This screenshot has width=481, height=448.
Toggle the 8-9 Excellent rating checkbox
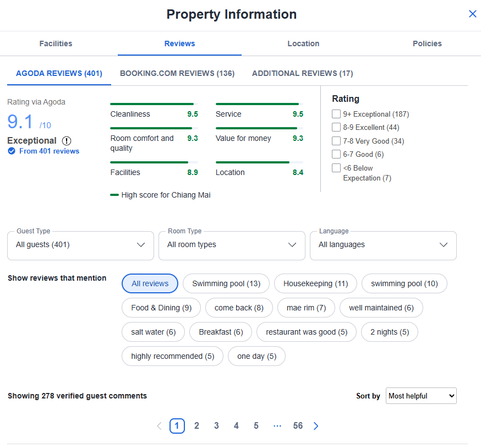coord(336,127)
